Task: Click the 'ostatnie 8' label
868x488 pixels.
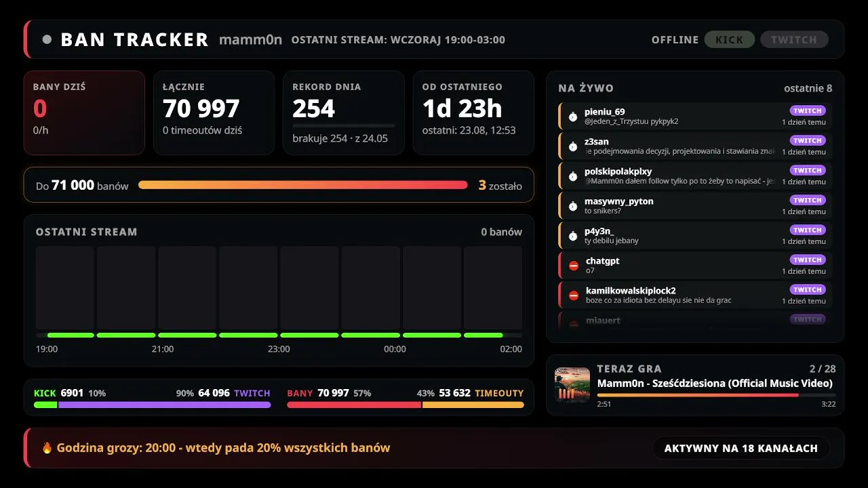Action: click(808, 88)
